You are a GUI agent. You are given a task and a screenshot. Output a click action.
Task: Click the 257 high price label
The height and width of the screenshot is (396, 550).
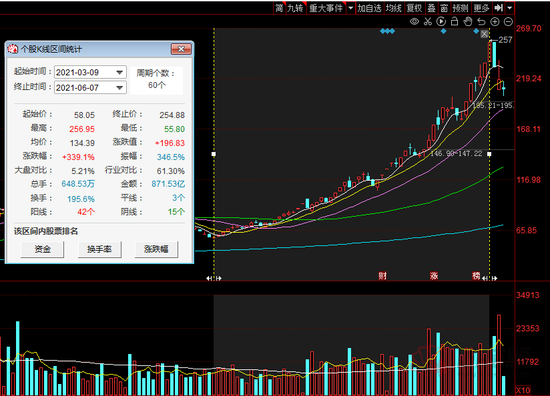pos(505,40)
